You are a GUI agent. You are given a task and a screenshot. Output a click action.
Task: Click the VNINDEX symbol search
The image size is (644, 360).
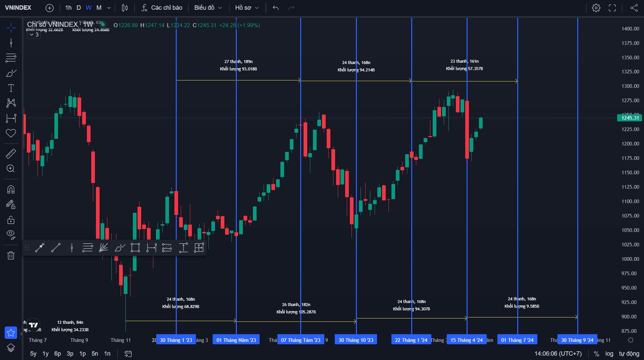click(x=18, y=8)
